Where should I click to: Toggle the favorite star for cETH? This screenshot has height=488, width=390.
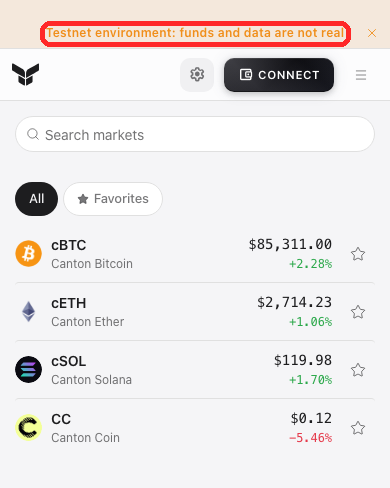(x=358, y=312)
